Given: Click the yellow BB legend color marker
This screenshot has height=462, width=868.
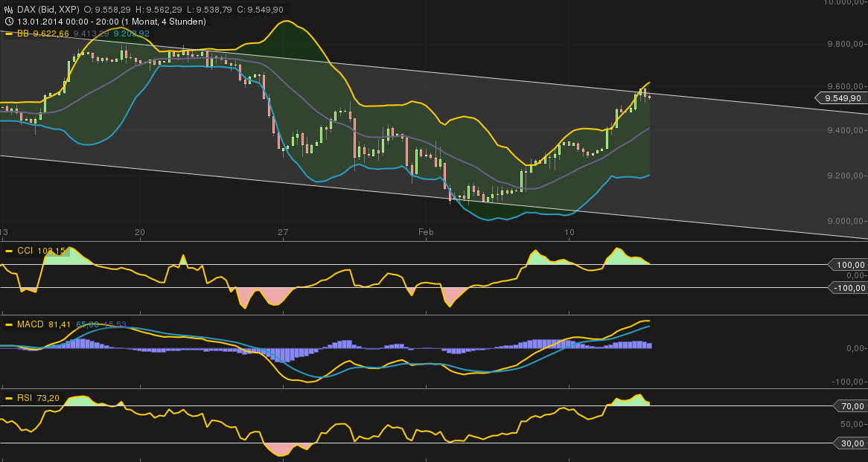Looking at the screenshot, I should pyautogui.click(x=8, y=33).
